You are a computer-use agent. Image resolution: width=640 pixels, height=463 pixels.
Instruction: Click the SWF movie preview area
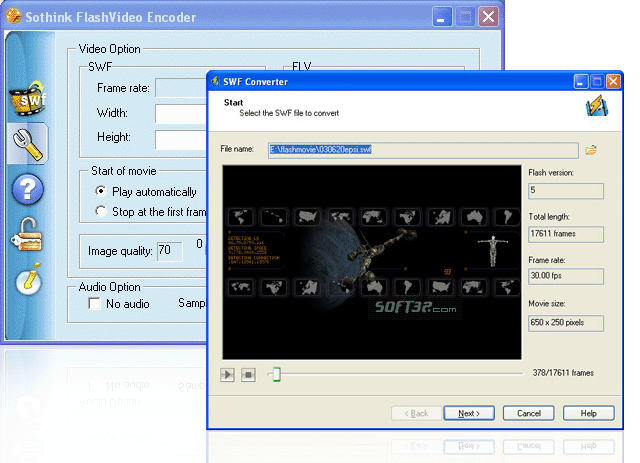pyautogui.click(x=372, y=263)
